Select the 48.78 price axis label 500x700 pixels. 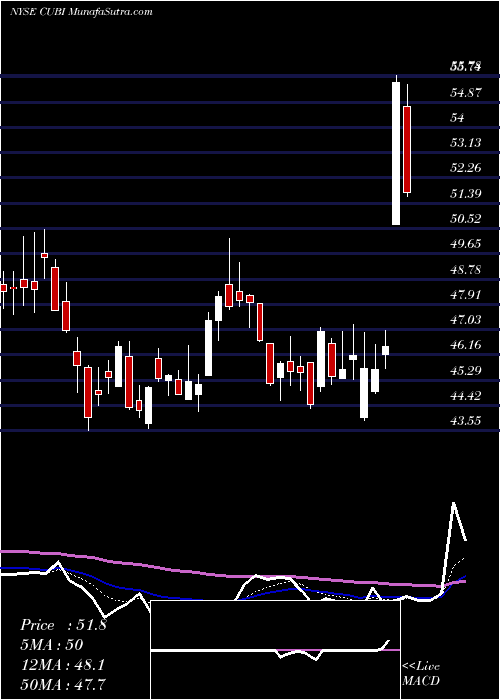(466, 270)
